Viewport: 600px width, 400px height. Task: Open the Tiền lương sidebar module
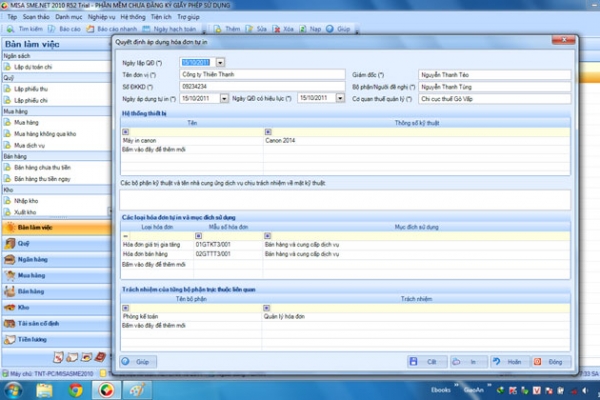pos(30,339)
